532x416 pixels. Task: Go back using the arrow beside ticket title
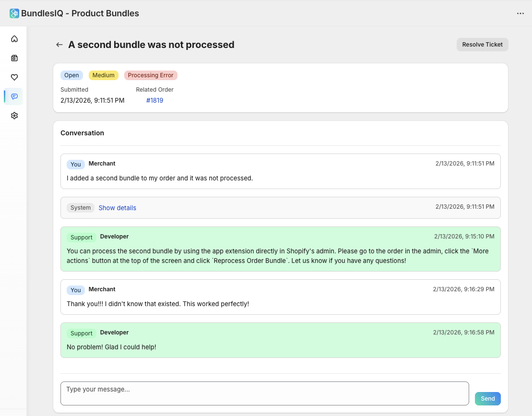59,44
